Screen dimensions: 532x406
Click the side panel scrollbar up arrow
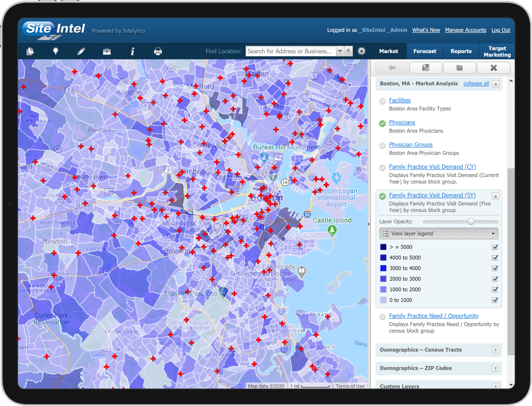coord(511,81)
